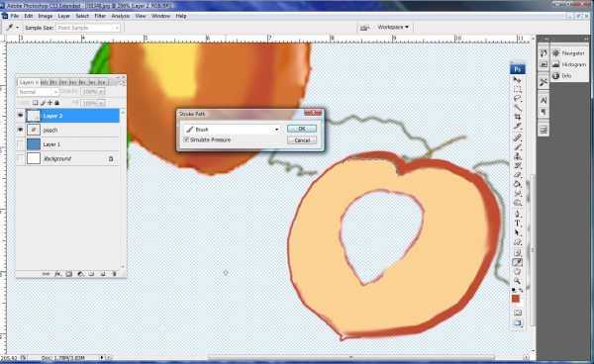Select the Move tool
This screenshot has width=594, height=364.
point(517,80)
